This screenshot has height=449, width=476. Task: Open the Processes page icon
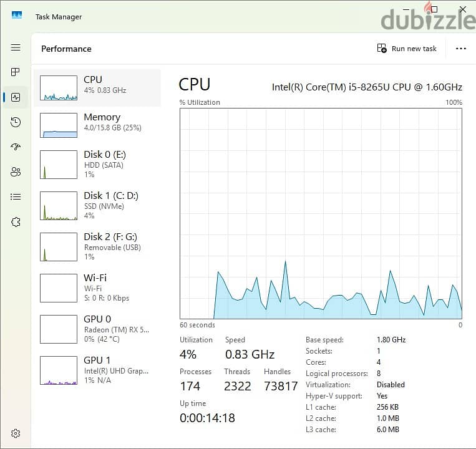pyautogui.click(x=16, y=72)
